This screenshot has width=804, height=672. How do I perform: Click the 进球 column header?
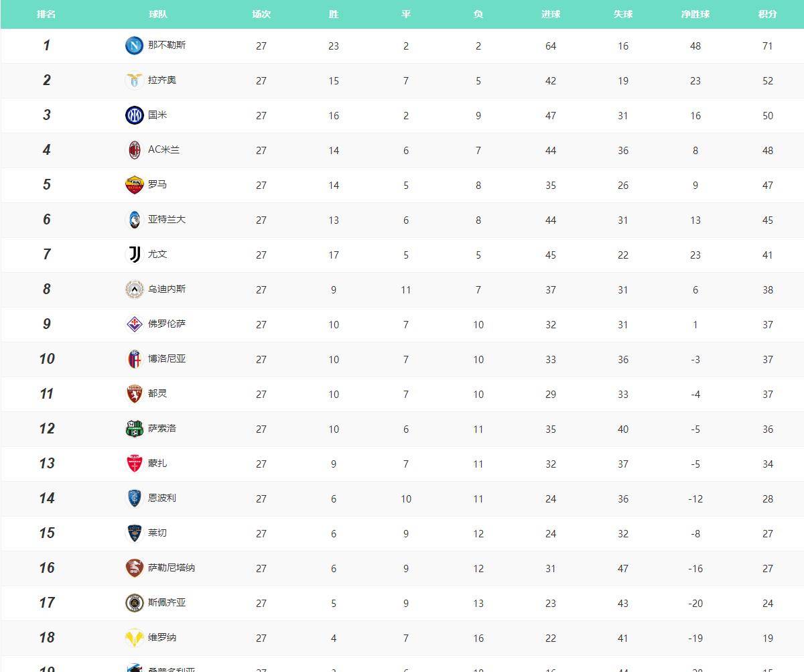pos(550,14)
